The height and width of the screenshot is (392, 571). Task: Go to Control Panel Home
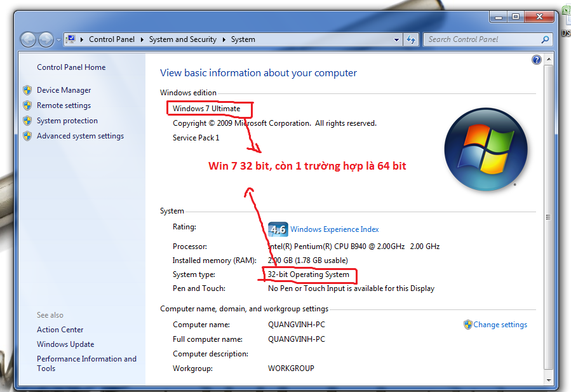(71, 67)
